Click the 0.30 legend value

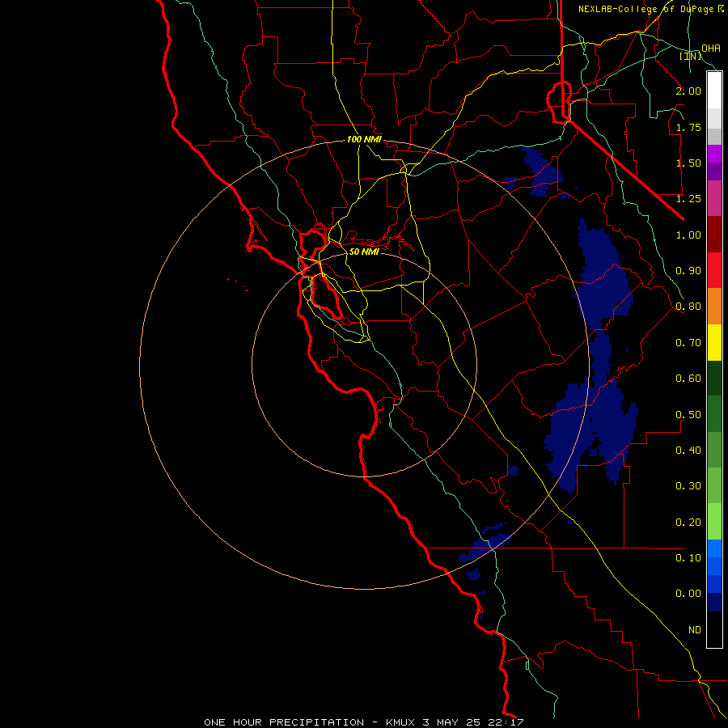[x=688, y=486]
